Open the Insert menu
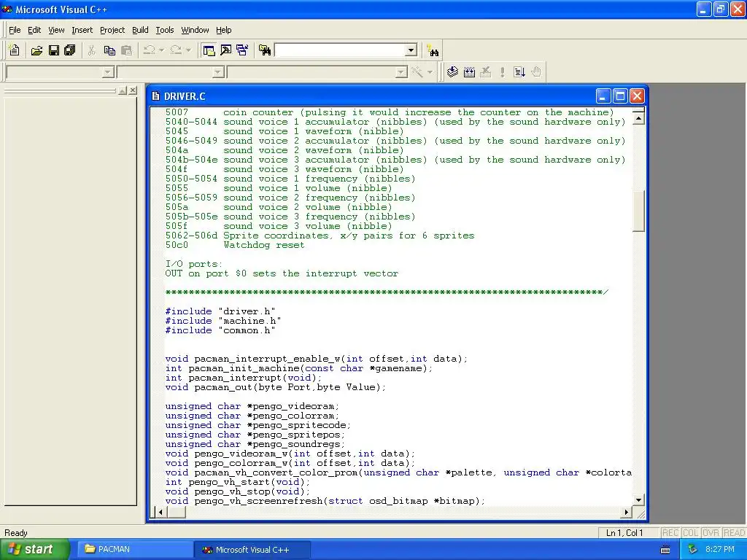Image resolution: width=747 pixels, height=560 pixels. (82, 30)
